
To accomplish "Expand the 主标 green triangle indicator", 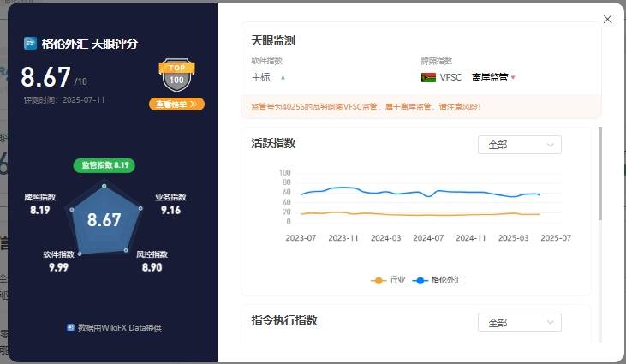I will (283, 78).
